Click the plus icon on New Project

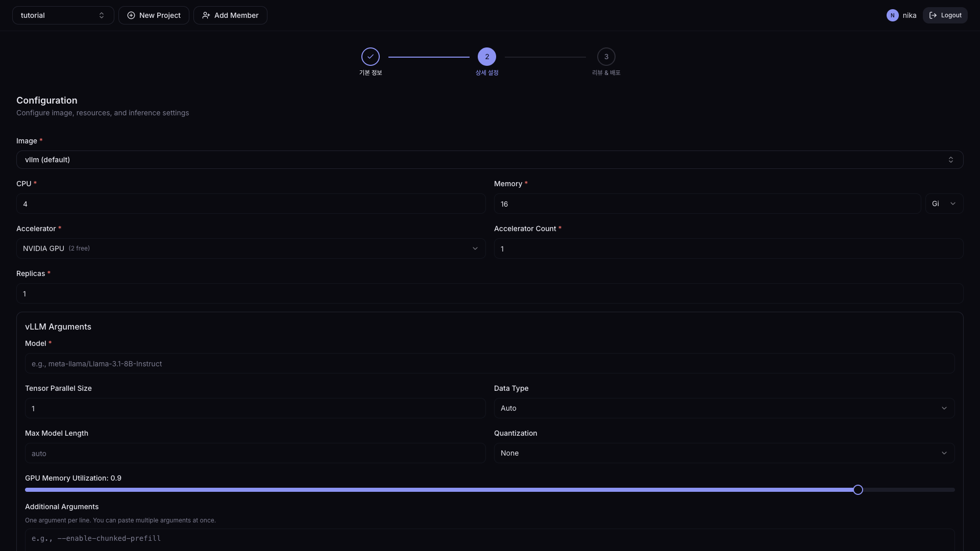(x=131, y=15)
